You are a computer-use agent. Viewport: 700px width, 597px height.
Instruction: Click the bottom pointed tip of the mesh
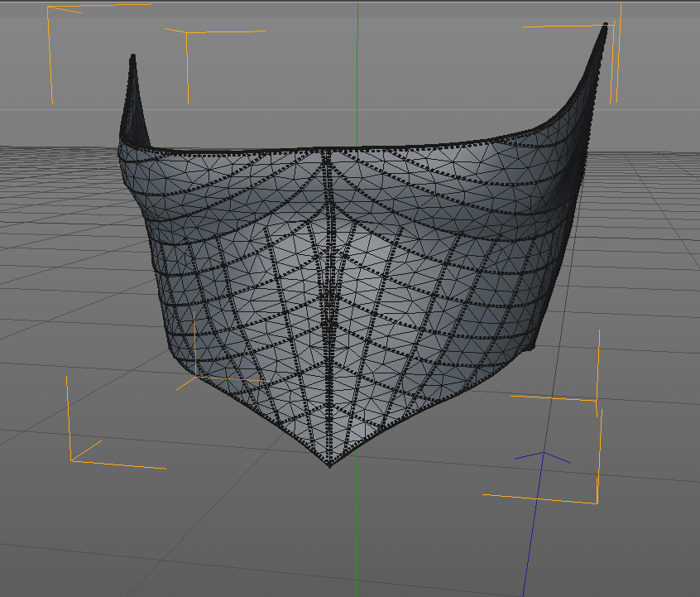point(330,466)
